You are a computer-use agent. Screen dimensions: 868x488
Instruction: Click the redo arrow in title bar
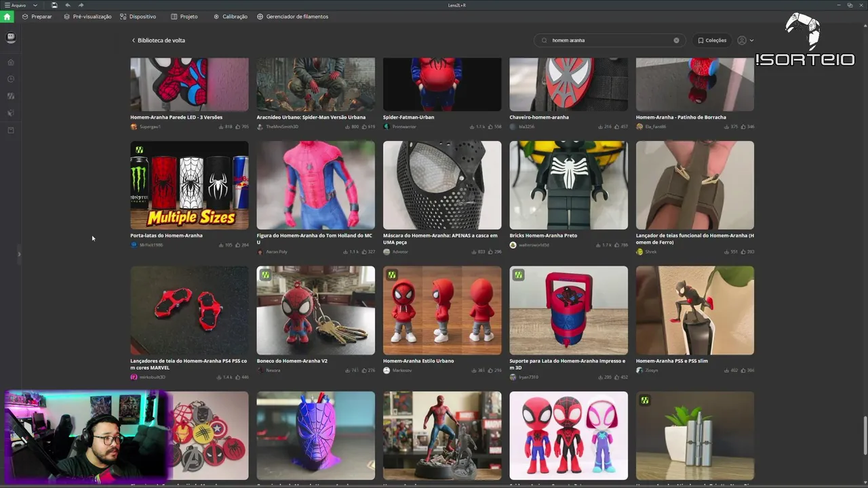[81, 5]
